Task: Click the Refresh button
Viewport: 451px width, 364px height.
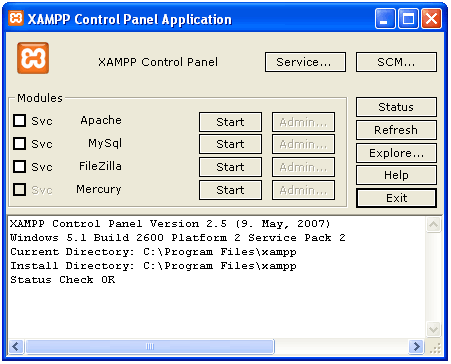Action: (x=396, y=130)
